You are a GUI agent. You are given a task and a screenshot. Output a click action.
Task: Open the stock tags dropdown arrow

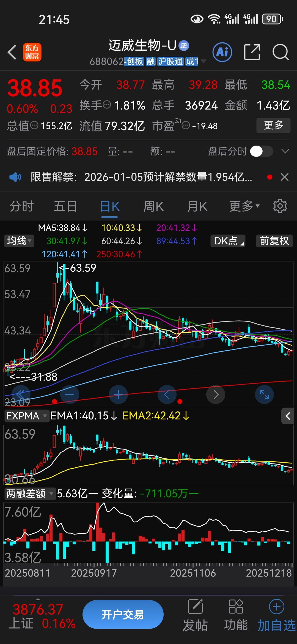[x=203, y=61]
